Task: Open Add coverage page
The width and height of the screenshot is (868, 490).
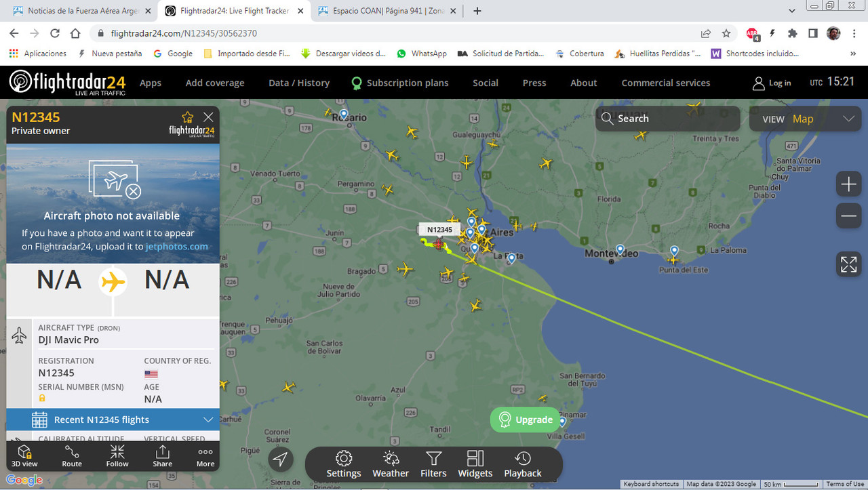Action: tap(215, 83)
